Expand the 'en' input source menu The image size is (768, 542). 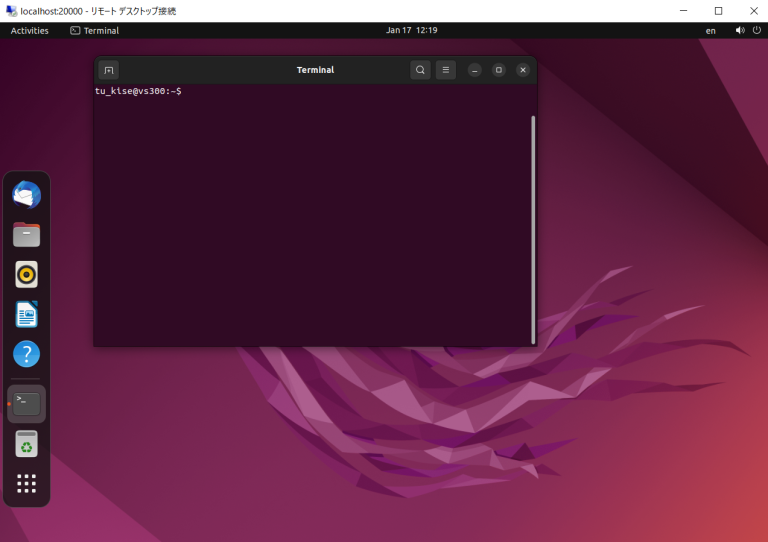[710, 31]
